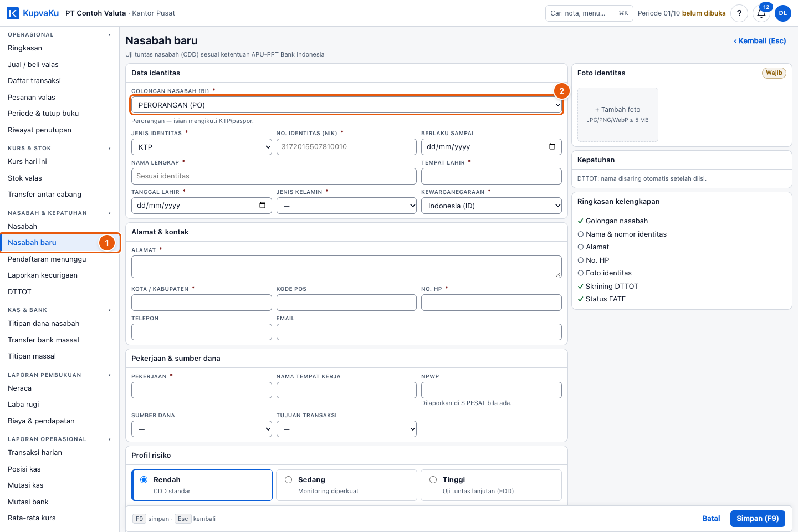
Task: Click the KupvaKu logo icon
Action: (x=13, y=13)
